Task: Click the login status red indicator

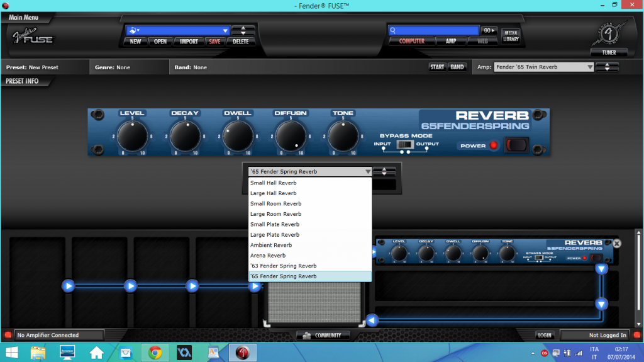Action: click(x=636, y=335)
